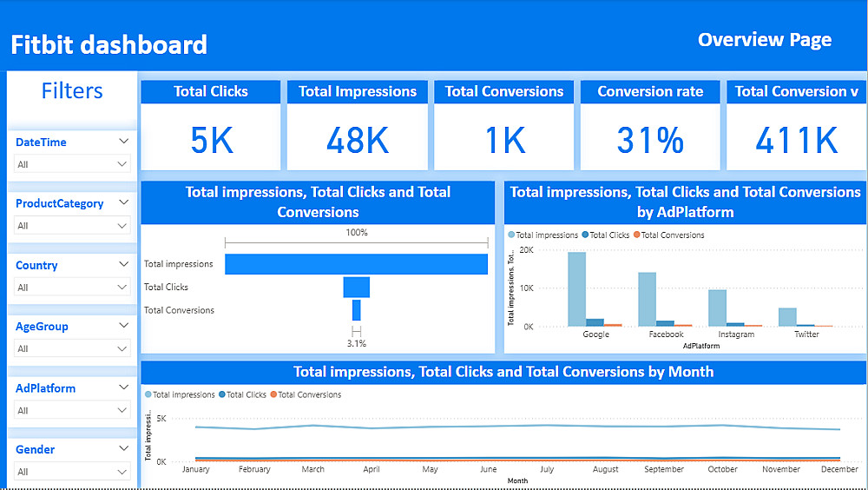Open the DateTime 'All' dropdown
The height and width of the screenshot is (490, 868).
(72, 164)
